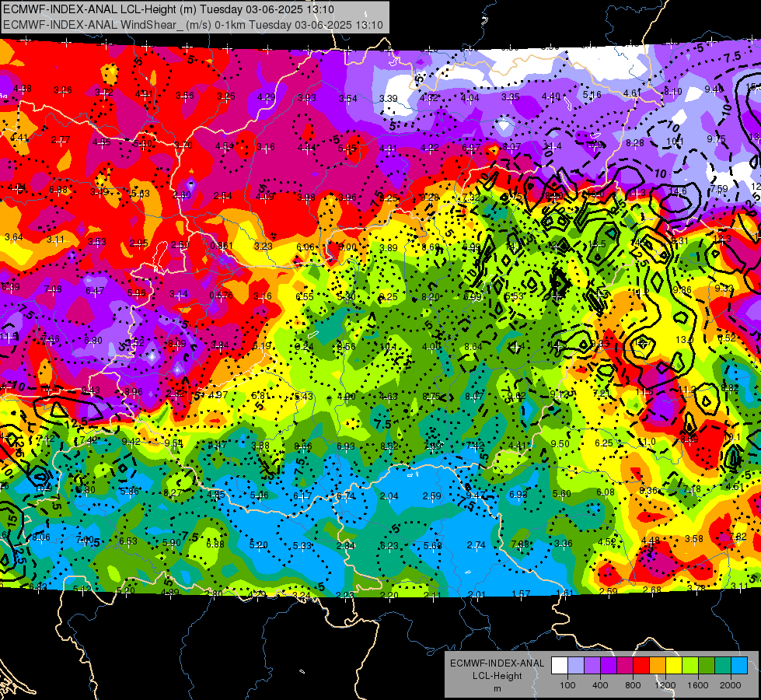Click the wind shear value '4.48'
Image resolution: width=761 pixels, height=700 pixels.
click(651, 541)
